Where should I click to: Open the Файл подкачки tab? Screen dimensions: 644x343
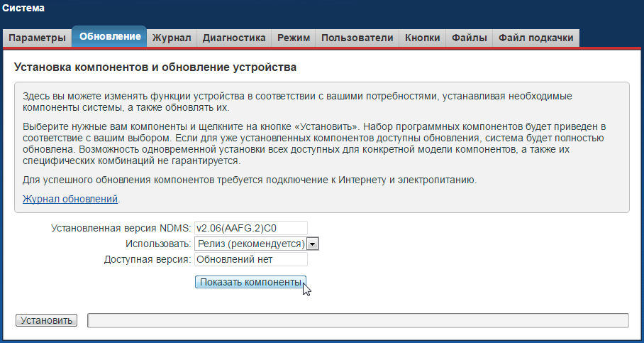(x=536, y=38)
